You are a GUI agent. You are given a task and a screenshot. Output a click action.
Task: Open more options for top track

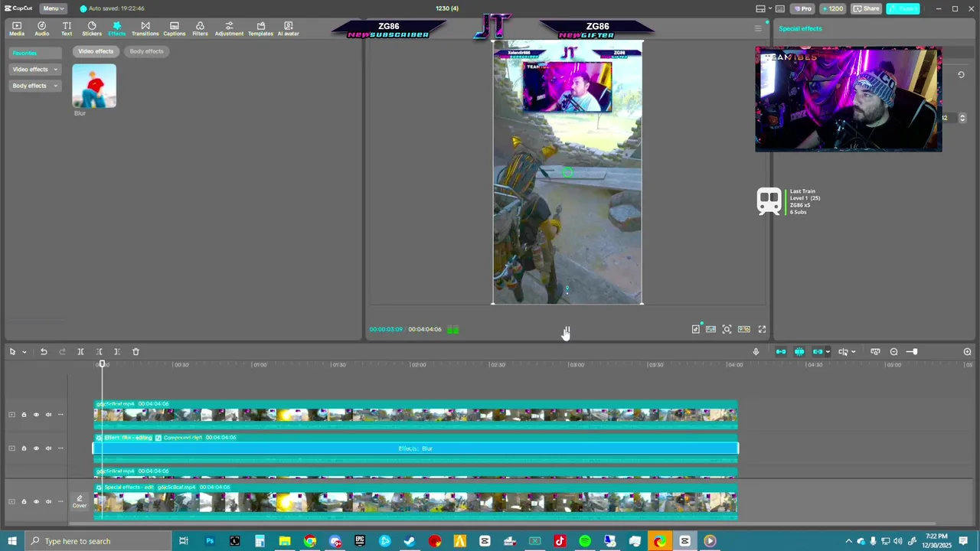tap(60, 415)
